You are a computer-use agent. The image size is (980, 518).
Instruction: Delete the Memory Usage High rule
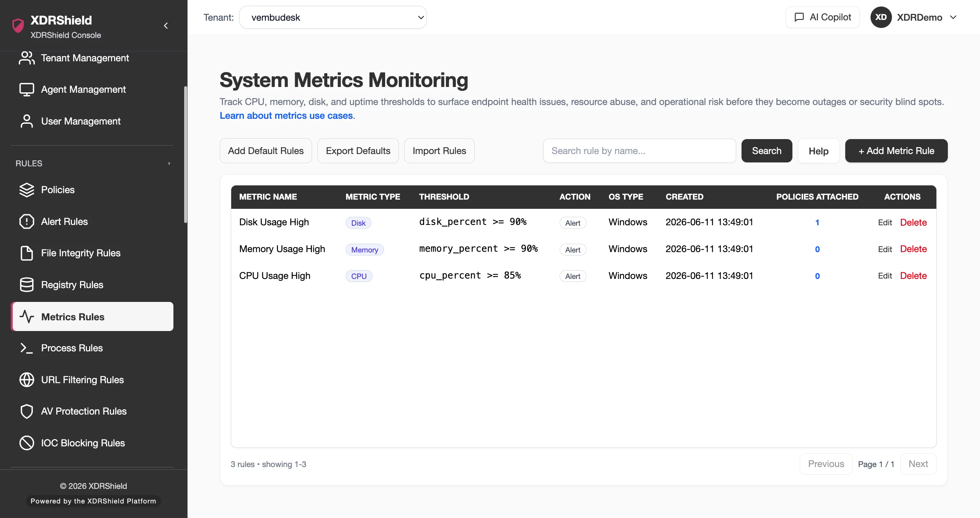(x=913, y=249)
